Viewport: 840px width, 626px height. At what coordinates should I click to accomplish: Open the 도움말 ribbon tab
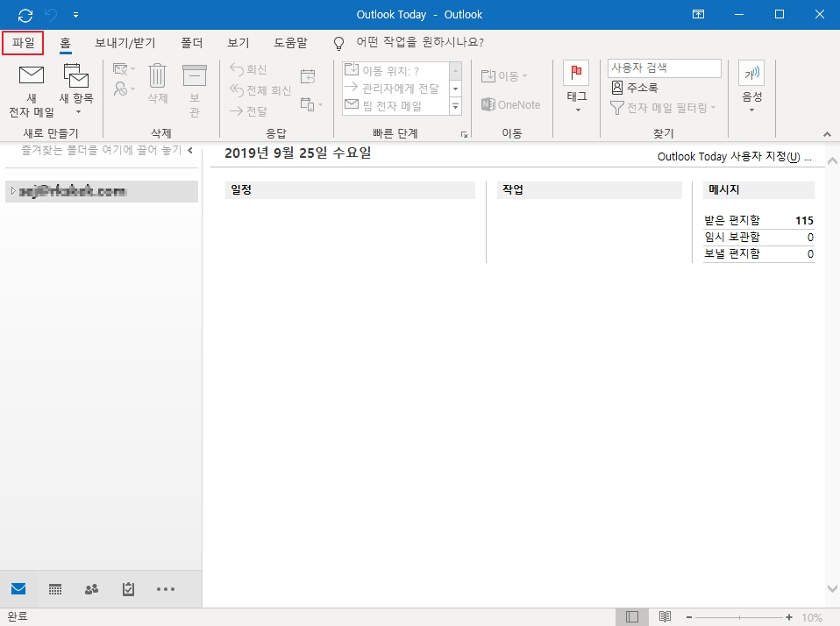[x=290, y=43]
